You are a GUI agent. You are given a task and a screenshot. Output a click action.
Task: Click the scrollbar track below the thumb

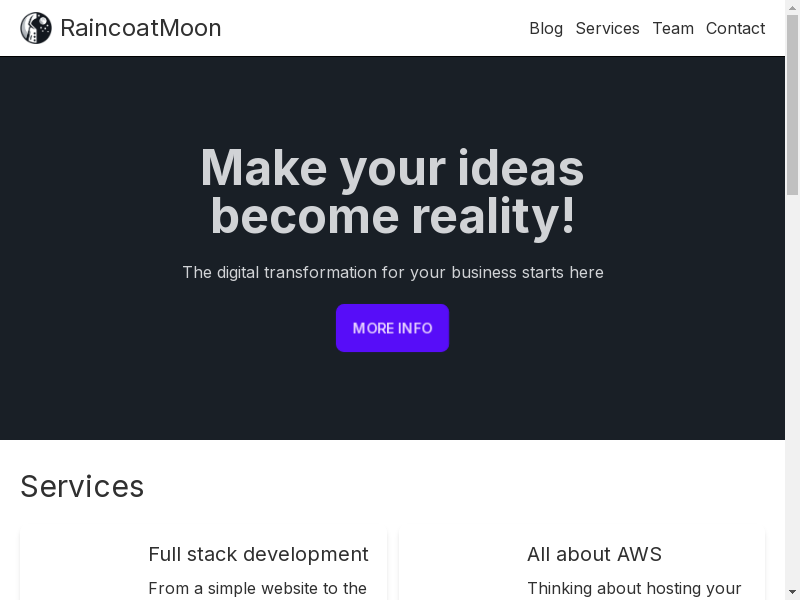[x=792, y=400]
